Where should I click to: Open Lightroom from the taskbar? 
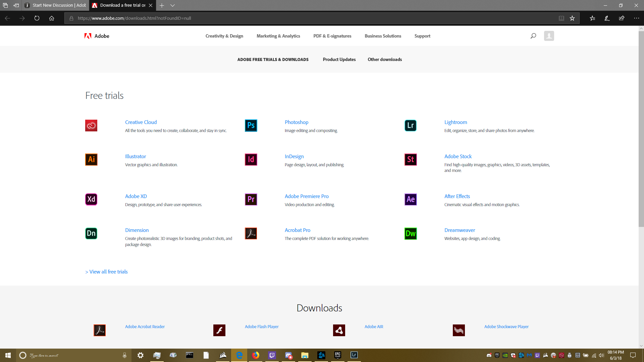[x=354, y=355]
